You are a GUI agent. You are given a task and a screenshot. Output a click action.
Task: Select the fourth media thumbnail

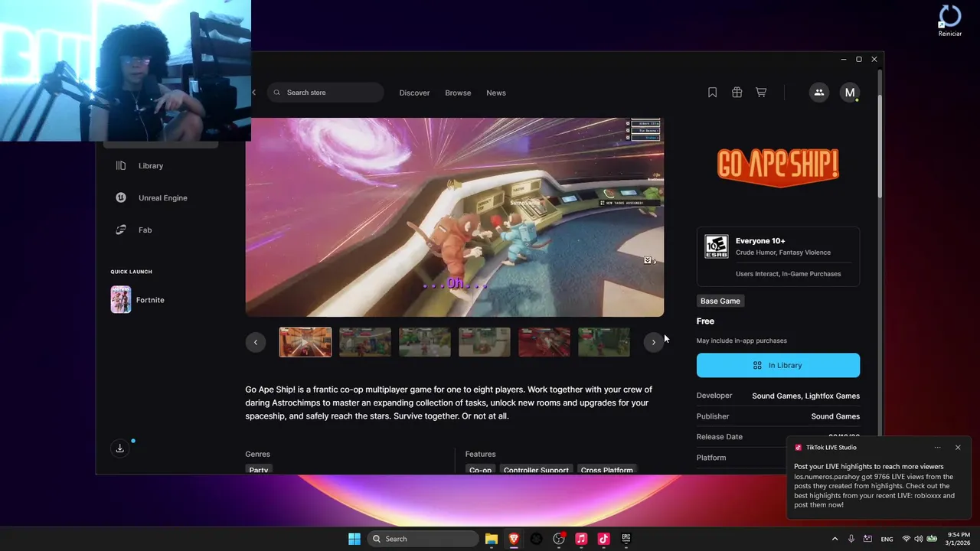pos(485,342)
